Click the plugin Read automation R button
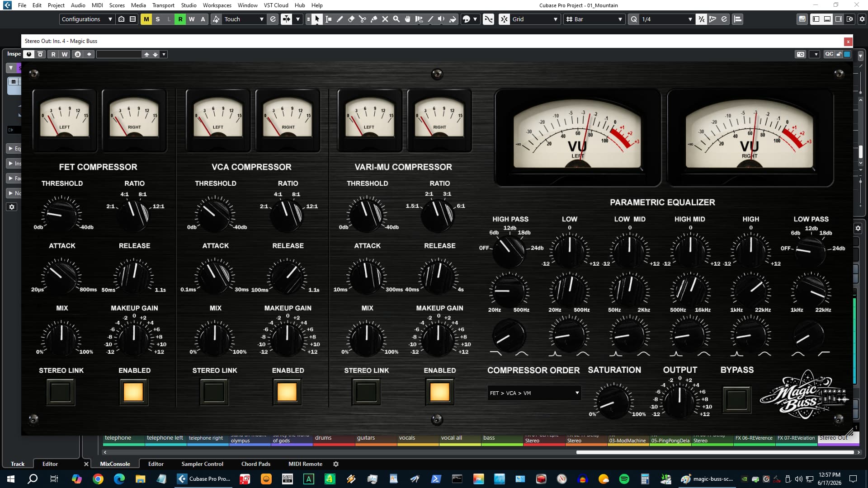 pos(53,54)
